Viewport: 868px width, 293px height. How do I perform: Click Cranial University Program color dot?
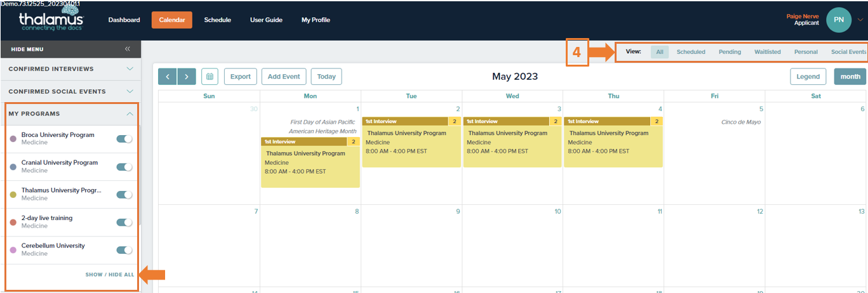point(13,167)
